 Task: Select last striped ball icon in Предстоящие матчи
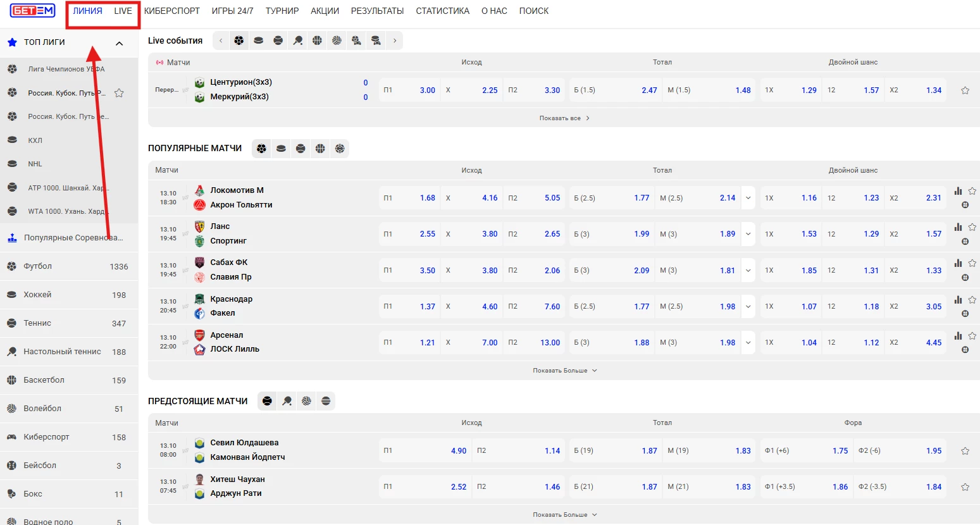tap(326, 401)
